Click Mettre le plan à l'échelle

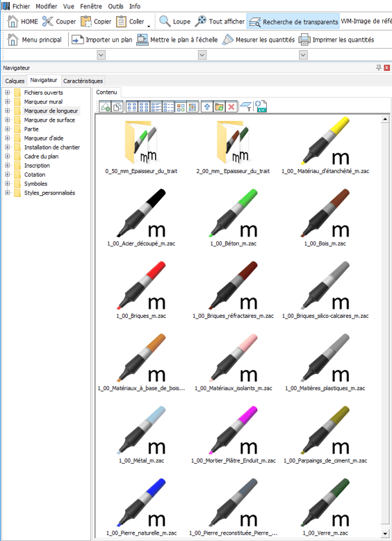click(x=177, y=40)
